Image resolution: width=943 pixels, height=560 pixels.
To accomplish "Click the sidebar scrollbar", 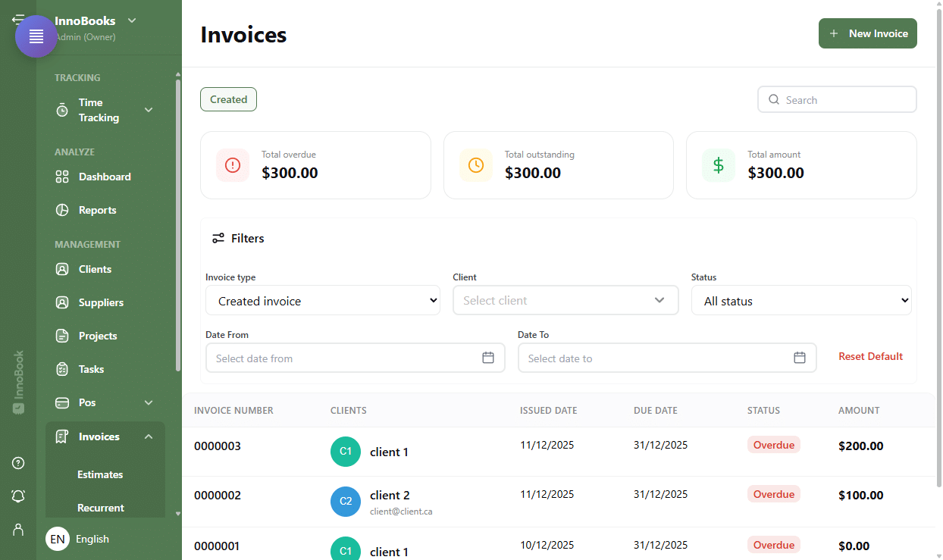I will (x=178, y=225).
